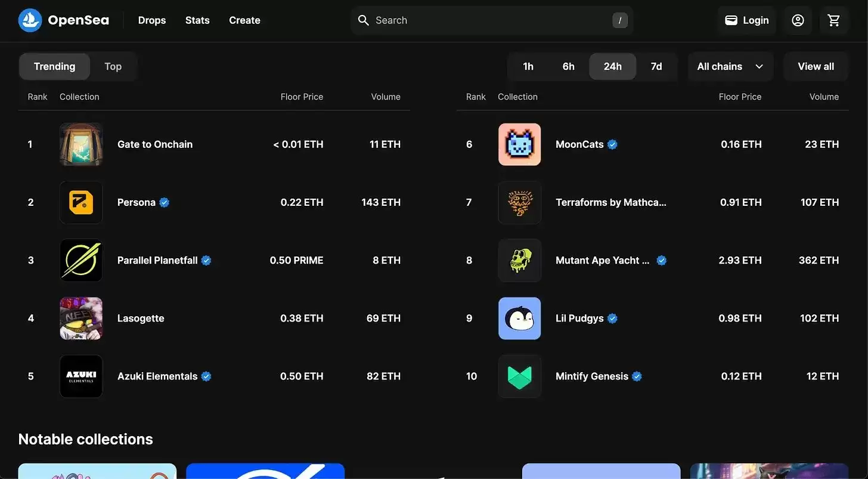Select the 1h time range
This screenshot has height=479, width=868.
pyautogui.click(x=528, y=66)
